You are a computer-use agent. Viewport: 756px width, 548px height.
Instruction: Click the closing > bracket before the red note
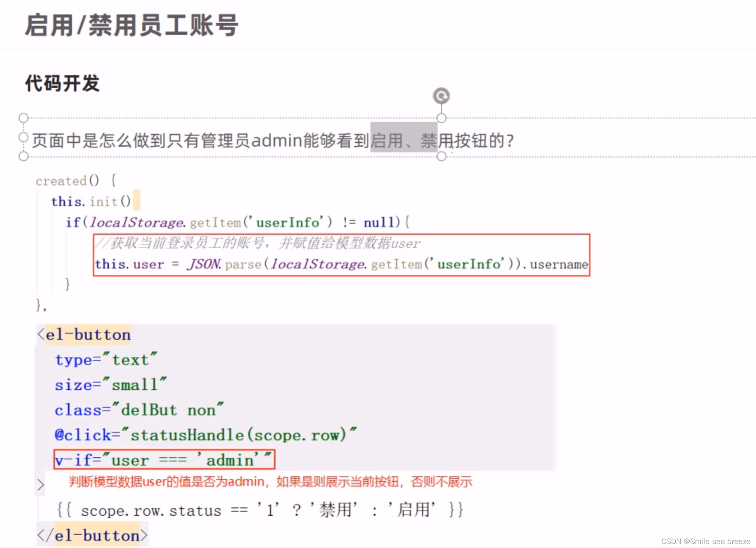[x=40, y=485]
